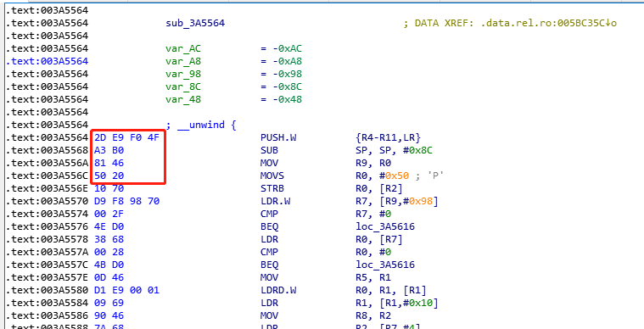
Task: Click the SUB mnemonic
Action: (x=269, y=151)
